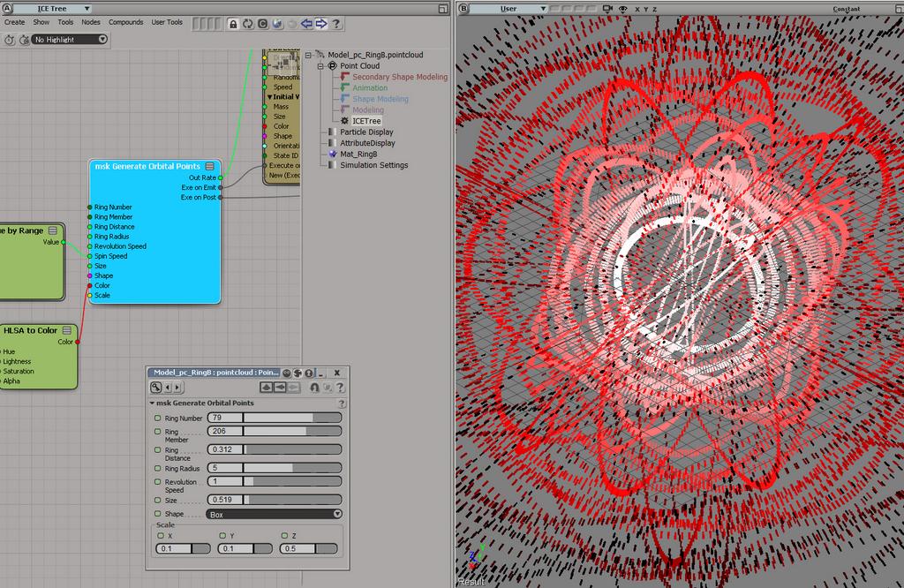Open the Compounds menu
This screenshot has height=588, width=904.
(125, 22)
